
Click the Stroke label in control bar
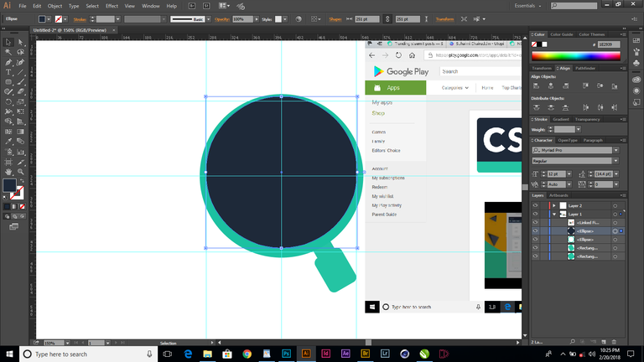(80, 19)
